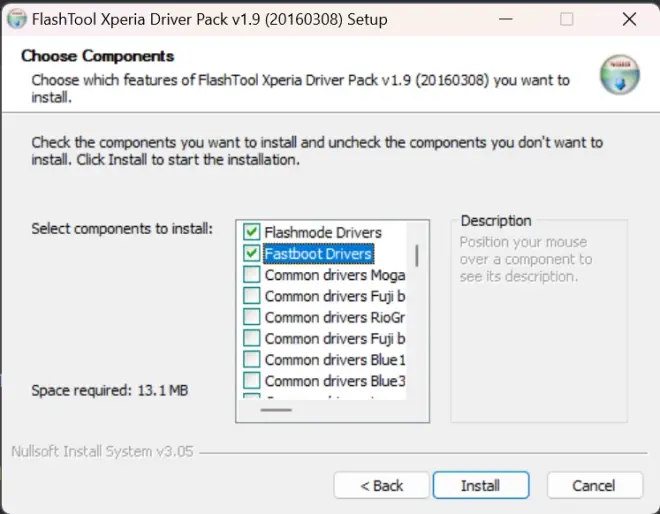660x514 pixels.
Task: Click the installer globe icon in header
Action: (x=620, y=75)
